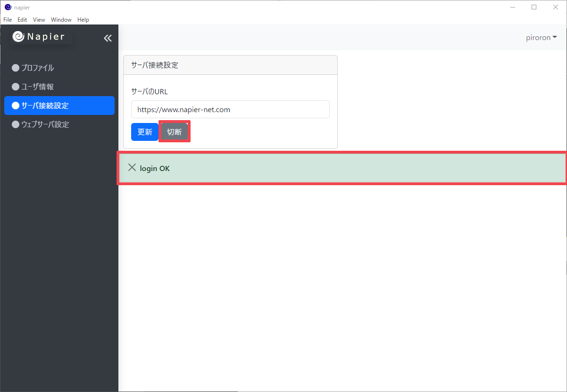This screenshot has height=392, width=567.
Task: Click the 更新 button
Action: coord(145,132)
